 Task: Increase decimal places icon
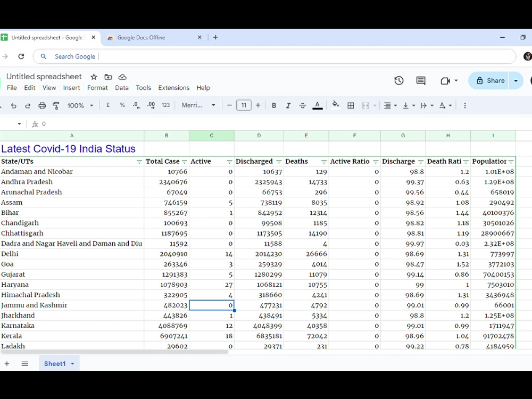(151, 105)
